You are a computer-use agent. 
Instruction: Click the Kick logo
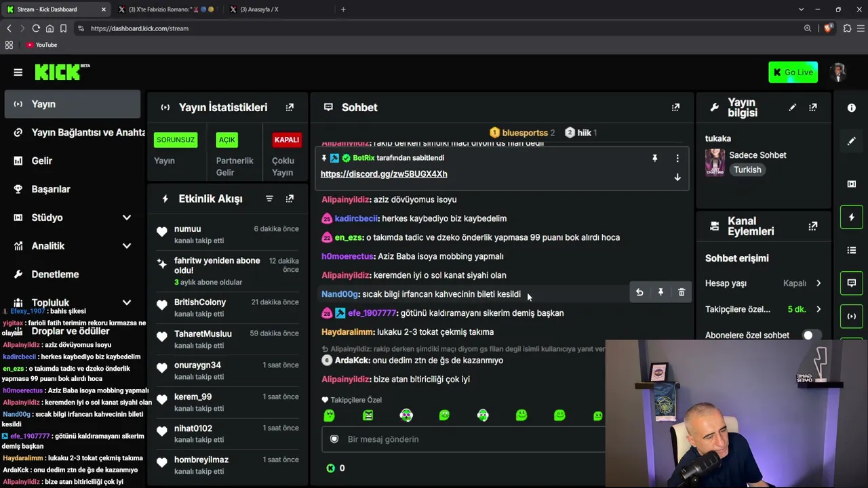click(62, 72)
